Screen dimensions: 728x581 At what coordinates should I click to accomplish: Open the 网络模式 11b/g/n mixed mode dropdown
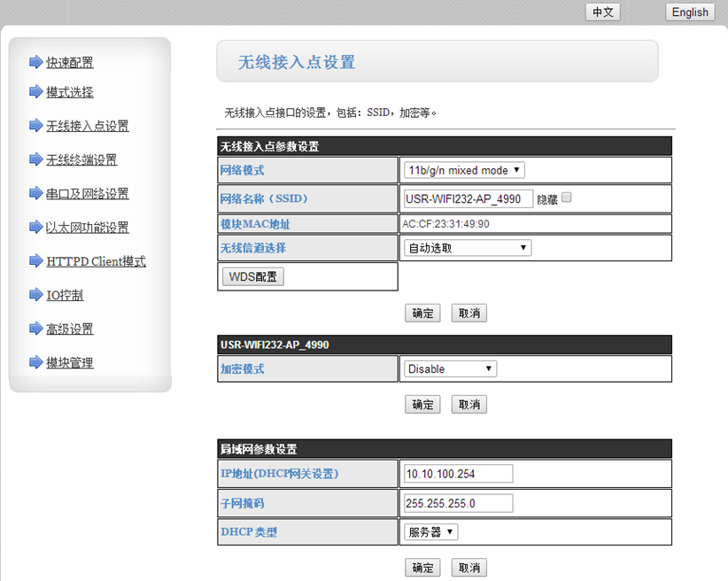coord(463,170)
